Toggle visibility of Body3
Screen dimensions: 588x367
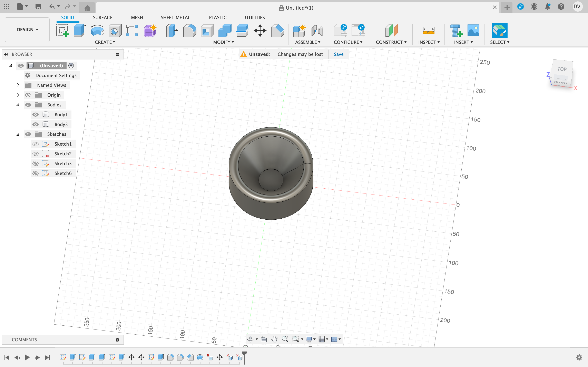click(36, 124)
